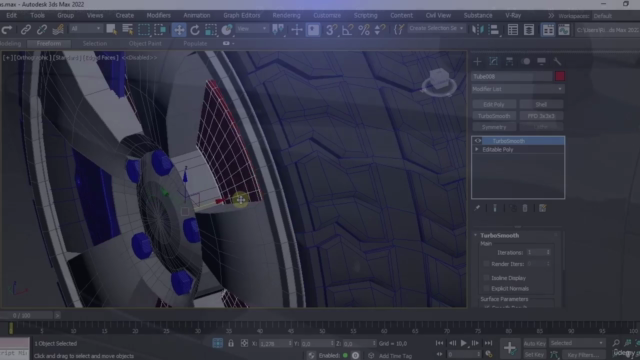Toggle Keyboard Shortcut Override button
The image size is (640, 360).
(313, 29)
